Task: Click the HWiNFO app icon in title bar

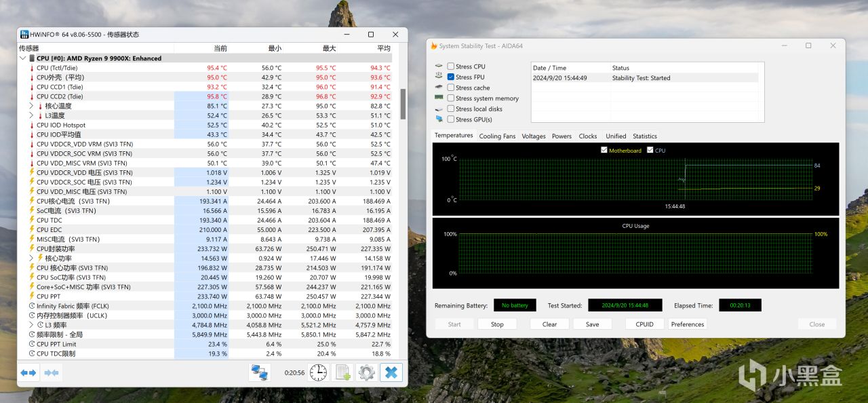Action: click(x=24, y=34)
